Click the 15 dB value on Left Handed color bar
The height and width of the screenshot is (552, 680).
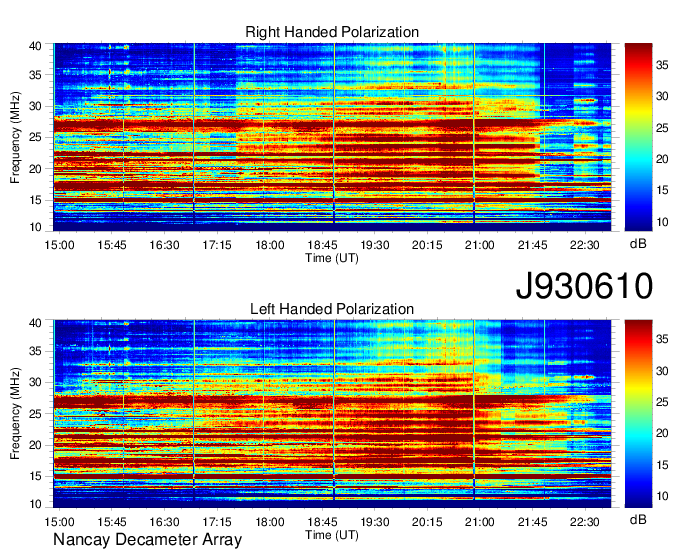662,465
